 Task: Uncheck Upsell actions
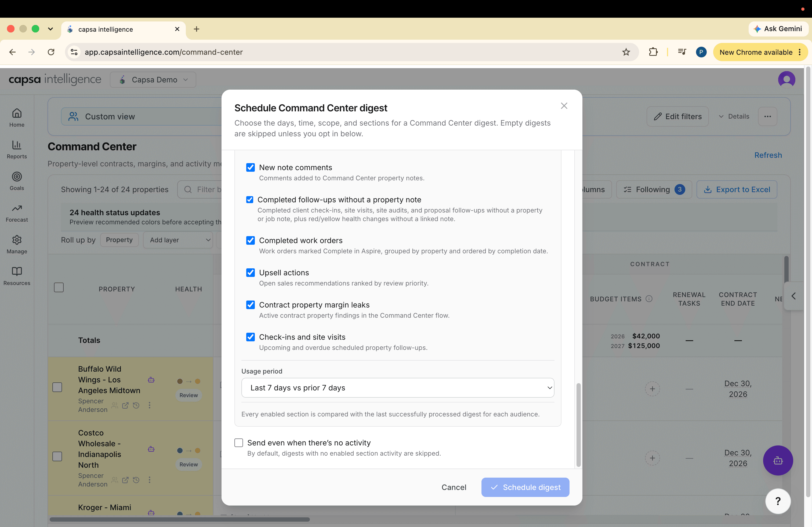point(251,273)
